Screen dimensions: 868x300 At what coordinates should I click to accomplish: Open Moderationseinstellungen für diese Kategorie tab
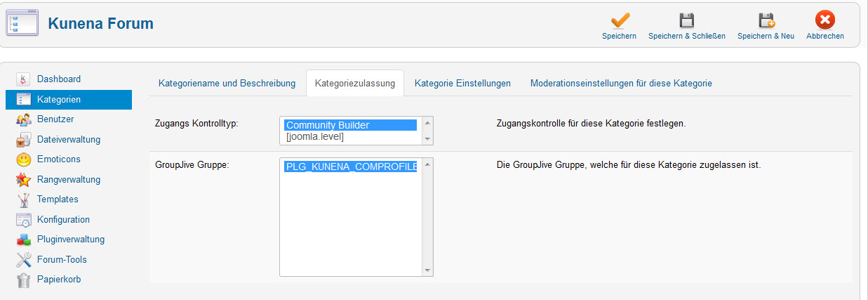point(621,84)
